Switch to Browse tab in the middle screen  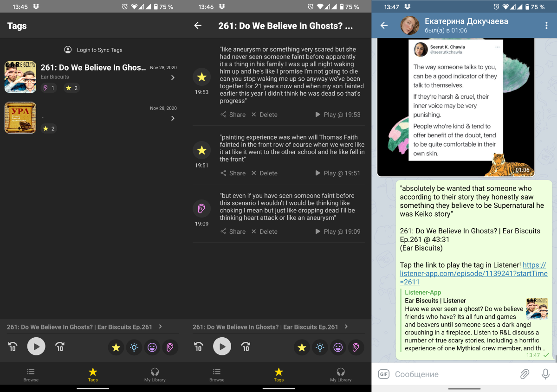tap(217, 375)
